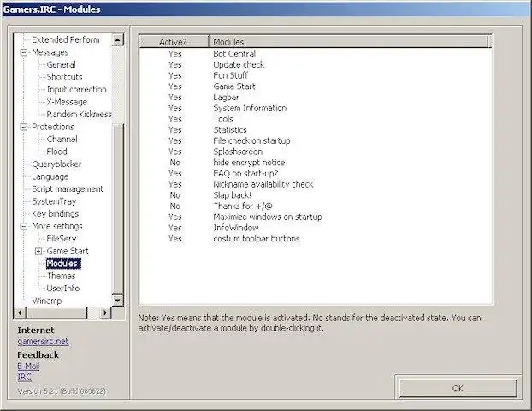
Task: Select the Modules tree item
Action: point(63,264)
